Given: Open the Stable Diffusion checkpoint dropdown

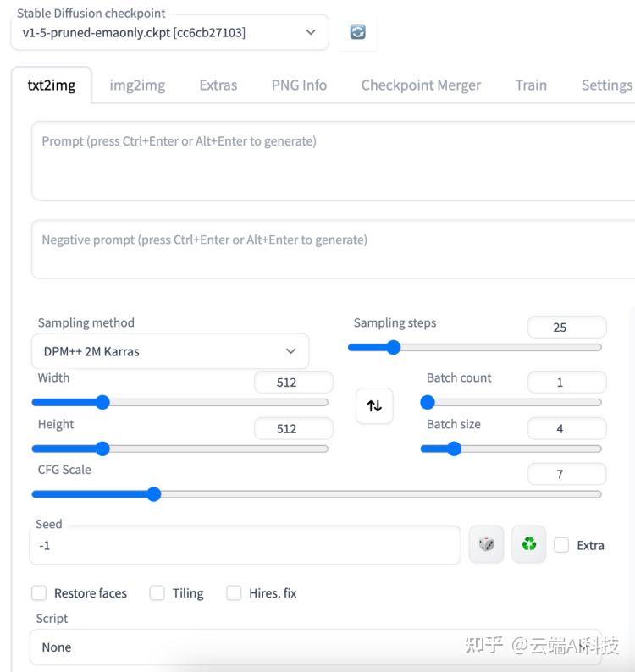Looking at the screenshot, I should (169, 32).
